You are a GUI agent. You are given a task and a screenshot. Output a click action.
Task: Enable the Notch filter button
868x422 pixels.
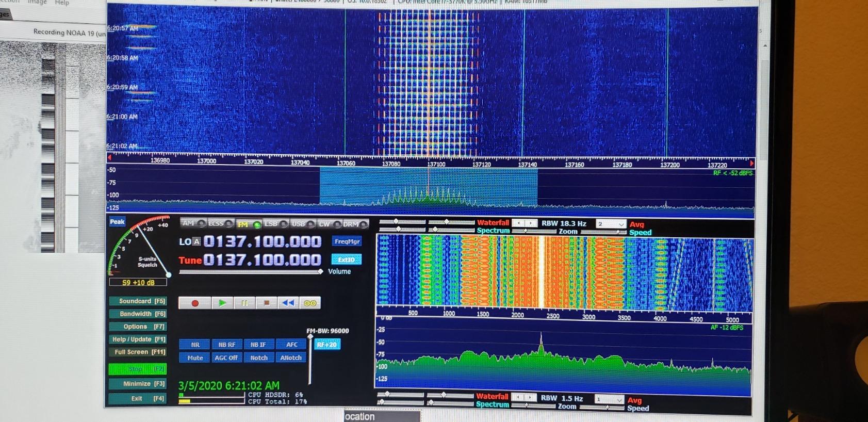click(x=258, y=358)
